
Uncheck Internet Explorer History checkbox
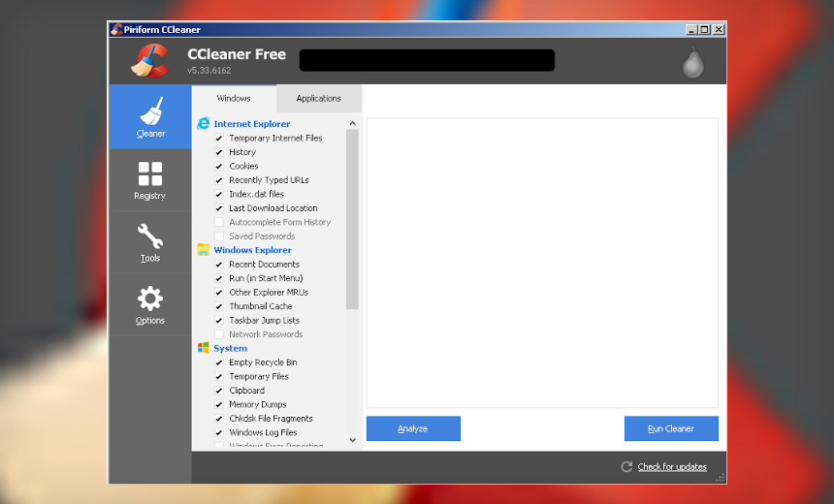(x=218, y=152)
